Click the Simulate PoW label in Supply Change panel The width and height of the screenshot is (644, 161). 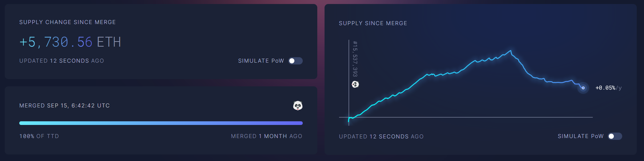pyautogui.click(x=261, y=61)
